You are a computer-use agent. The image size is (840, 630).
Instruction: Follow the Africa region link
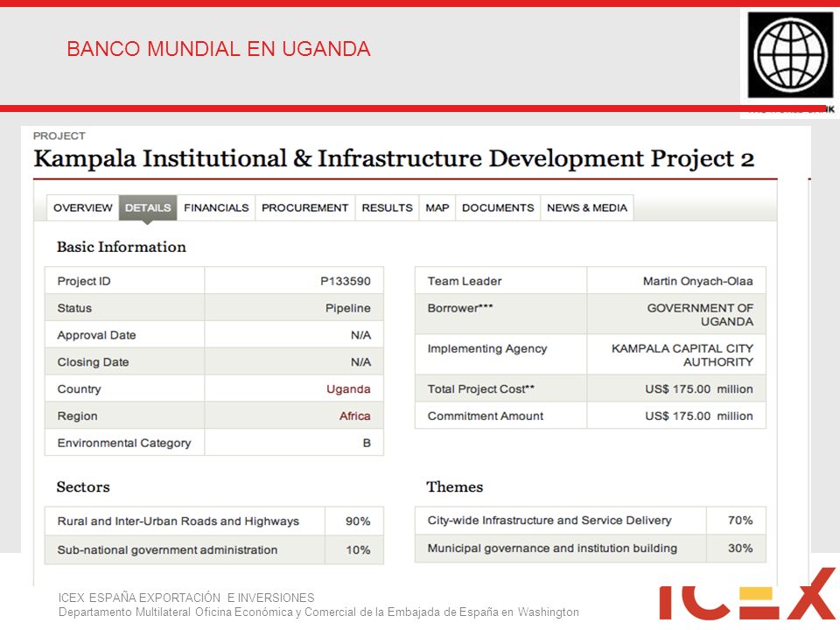pyautogui.click(x=354, y=416)
